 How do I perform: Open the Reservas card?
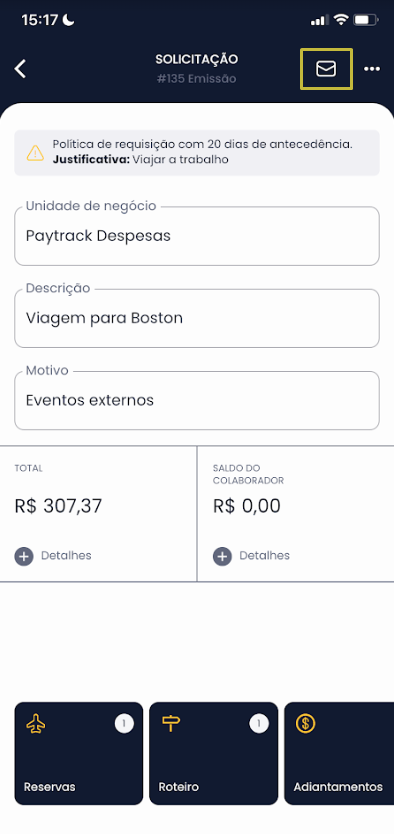click(x=79, y=753)
